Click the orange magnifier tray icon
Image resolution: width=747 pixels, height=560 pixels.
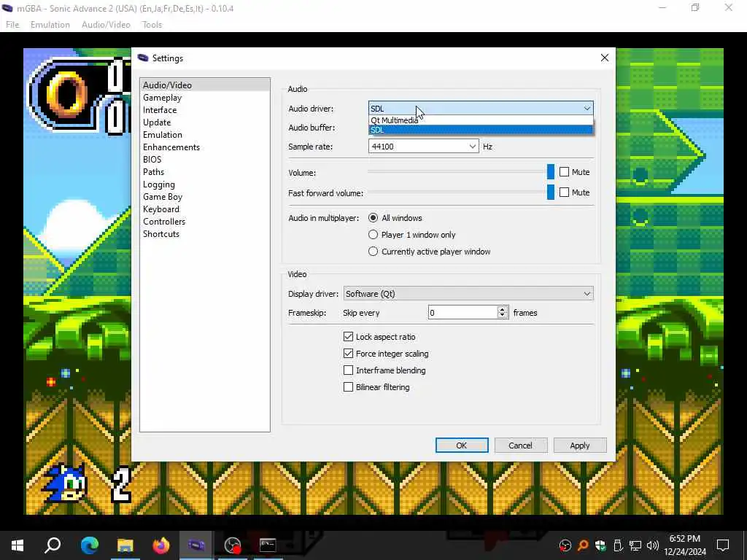pyautogui.click(x=583, y=545)
